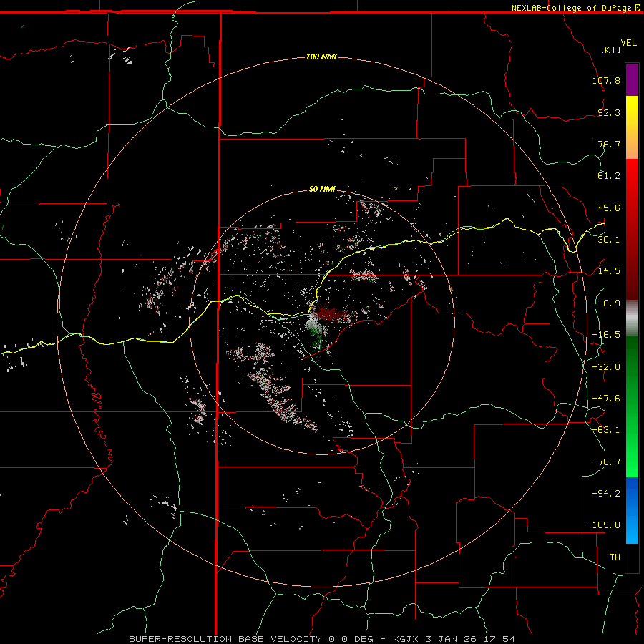Screen dimensions: 644x644
Task: Click the NEXLAB-College of DuPage label
Action: (575, 8)
